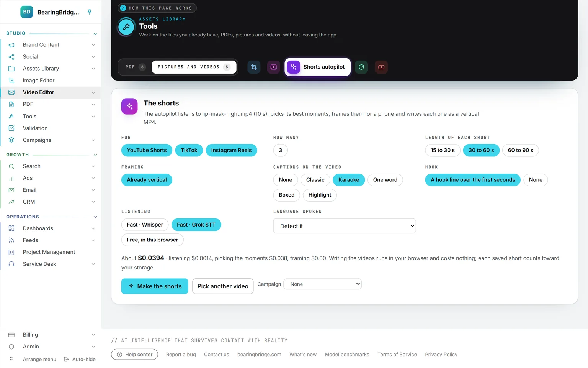Viewport: 588px width, 368px height.
Task: Collapse the Operations section chevron
Action: (95, 217)
